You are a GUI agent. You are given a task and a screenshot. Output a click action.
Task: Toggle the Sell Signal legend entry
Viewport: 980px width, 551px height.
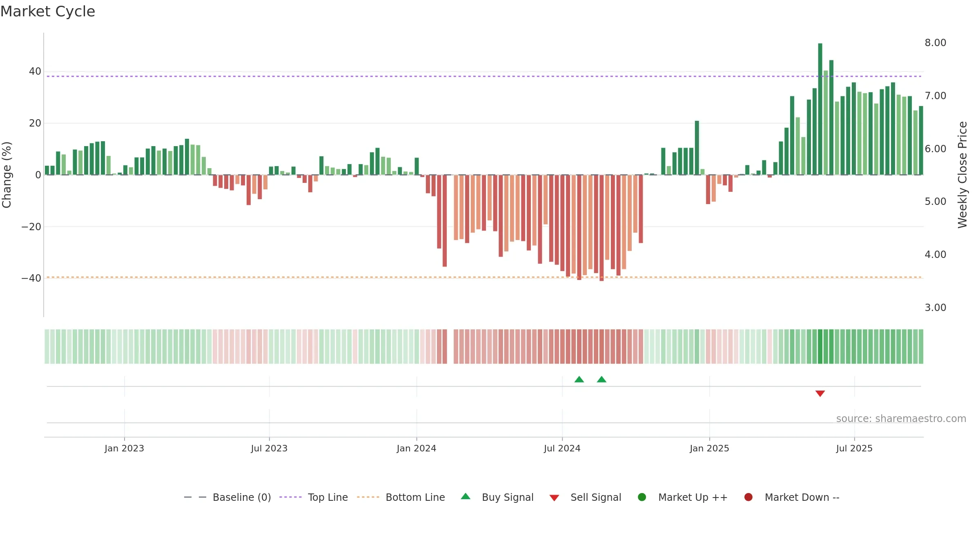click(585, 497)
